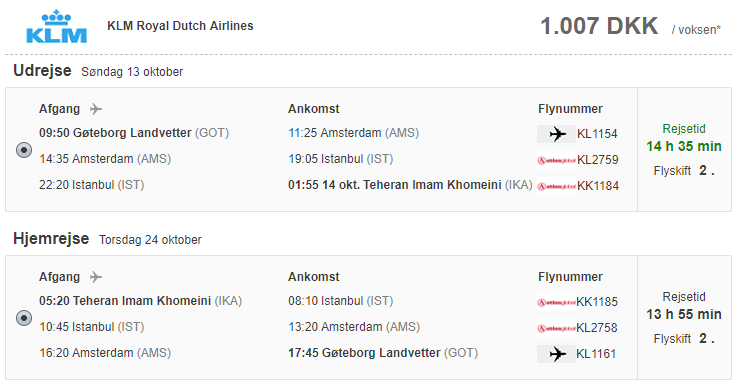Screen dimensions: 737x385
Task: Select the Hjemrejse return flight radio button
Action: 24,318
